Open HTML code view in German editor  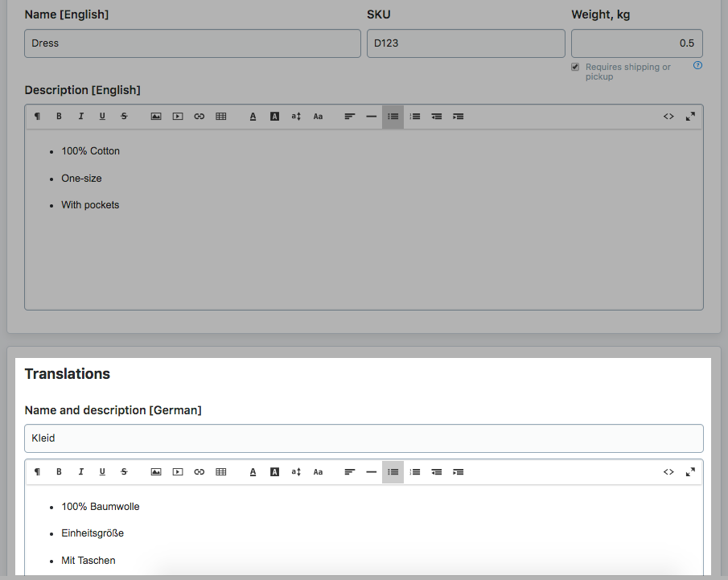tap(668, 472)
